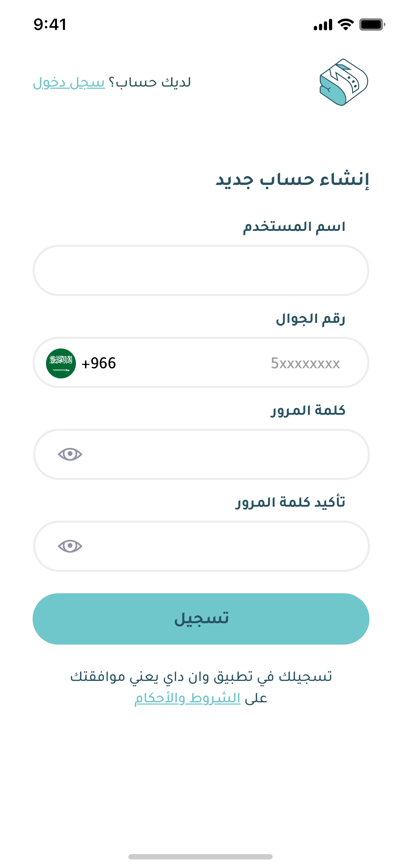Tap the One Day app logo
This screenshot has width=401, height=868.
pos(343,82)
